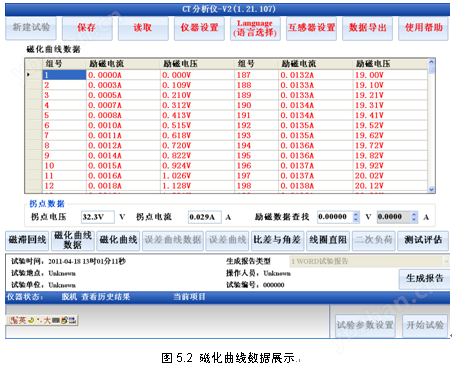
Task: Click cell 20.12V in row 198
Action: (390, 186)
